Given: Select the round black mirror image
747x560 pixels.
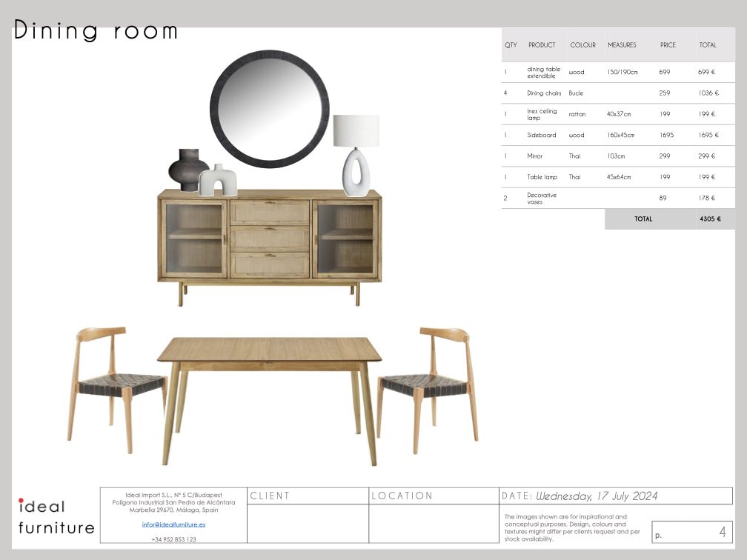Looking at the screenshot, I should tap(269, 109).
